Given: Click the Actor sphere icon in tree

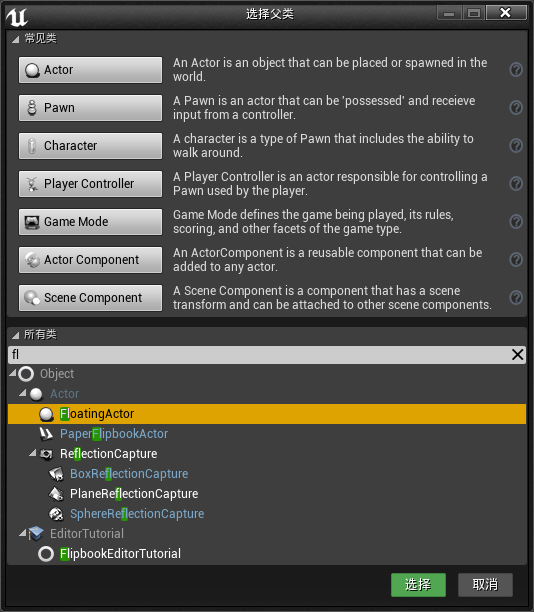Looking at the screenshot, I should (x=36, y=394).
